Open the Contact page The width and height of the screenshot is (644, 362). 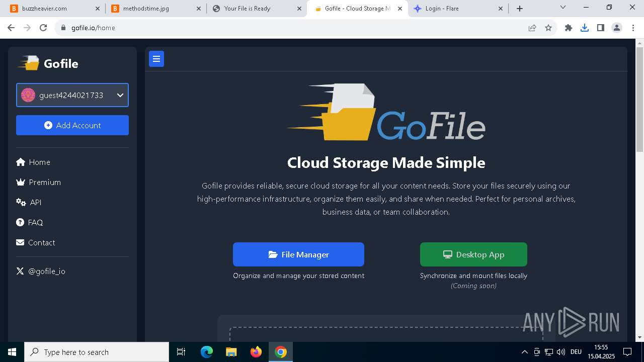[x=35, y=242]
